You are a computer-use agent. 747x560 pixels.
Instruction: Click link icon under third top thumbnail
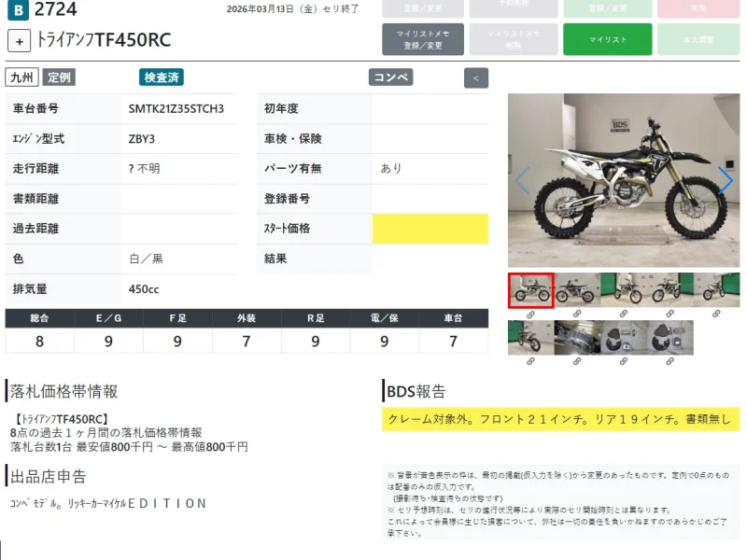point(624,314)
